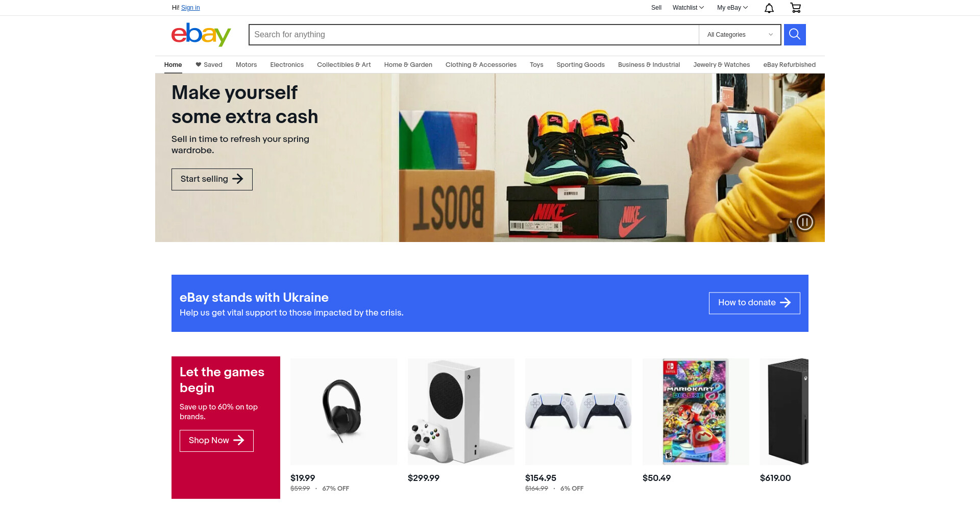The width and height of the screenshot is (980, 531).
Task: Focus the Search for anything field
Action: coord(474,35)
